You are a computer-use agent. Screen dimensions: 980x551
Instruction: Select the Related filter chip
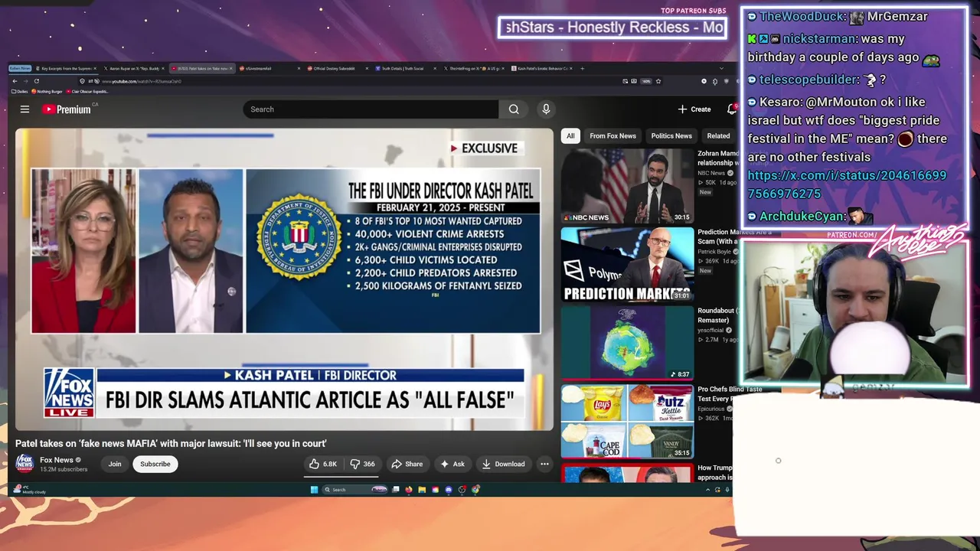click(x=718, y=136)
